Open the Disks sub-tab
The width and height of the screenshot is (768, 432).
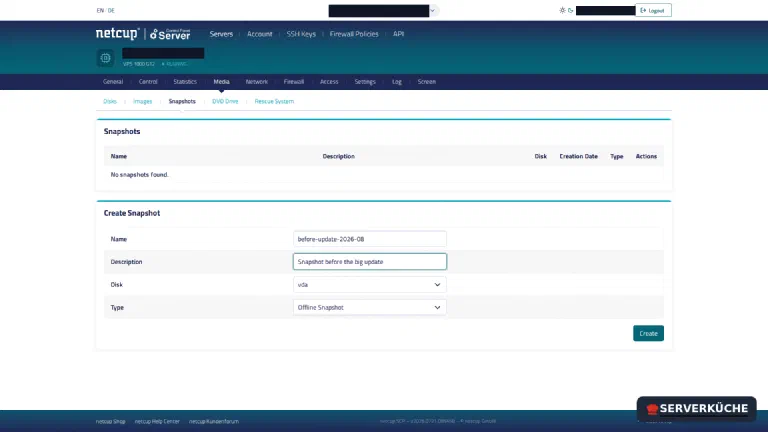[110, 101]
